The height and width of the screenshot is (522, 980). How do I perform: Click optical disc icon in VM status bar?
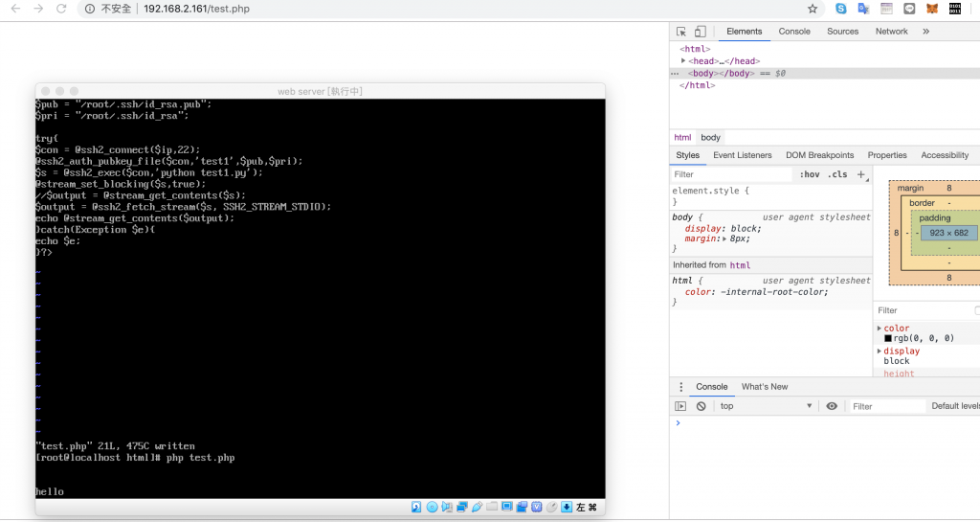pos(432,507)
